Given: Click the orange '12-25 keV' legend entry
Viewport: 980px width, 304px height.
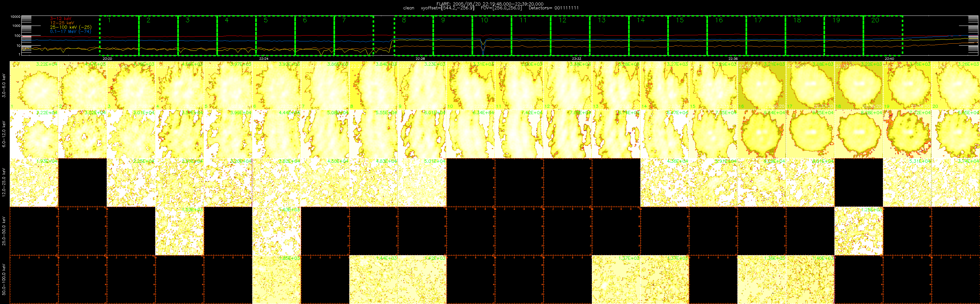Looking at the screenshot, I should 62,23.
